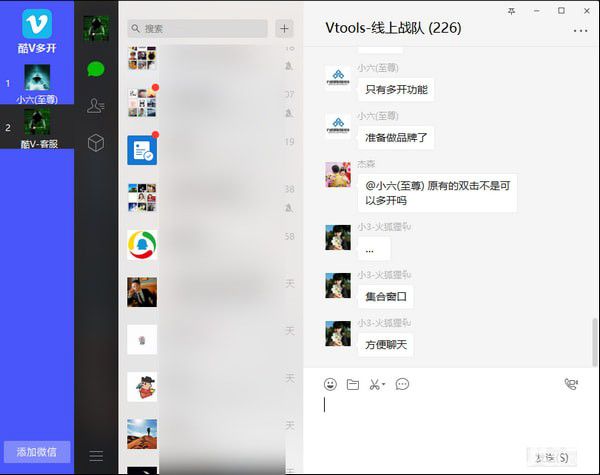Open the chat history bubble icon
The height and width of the screenshot is (475, 600).
pos(402,384)
